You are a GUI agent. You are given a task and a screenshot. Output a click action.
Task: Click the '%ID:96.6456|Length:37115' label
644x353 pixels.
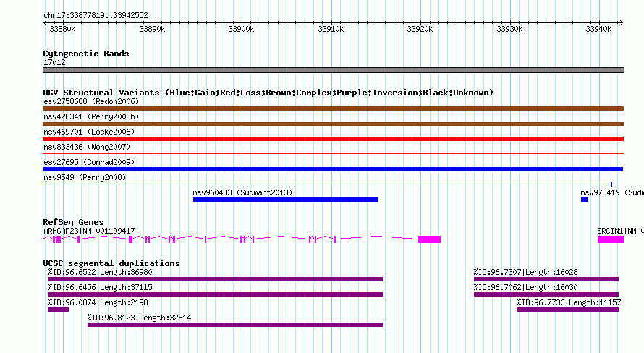pos(100,287)
